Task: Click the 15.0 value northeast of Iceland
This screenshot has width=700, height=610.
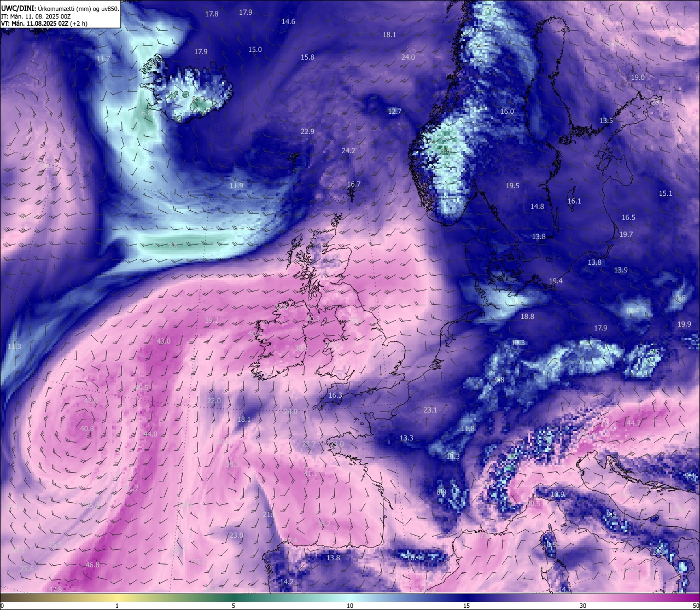Action: 255,50
